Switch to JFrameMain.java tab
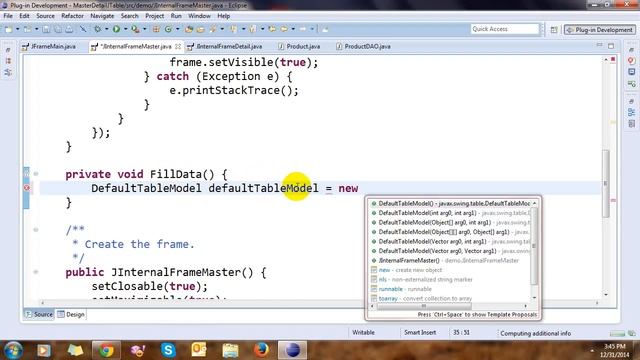 click(x=49, y=47)
